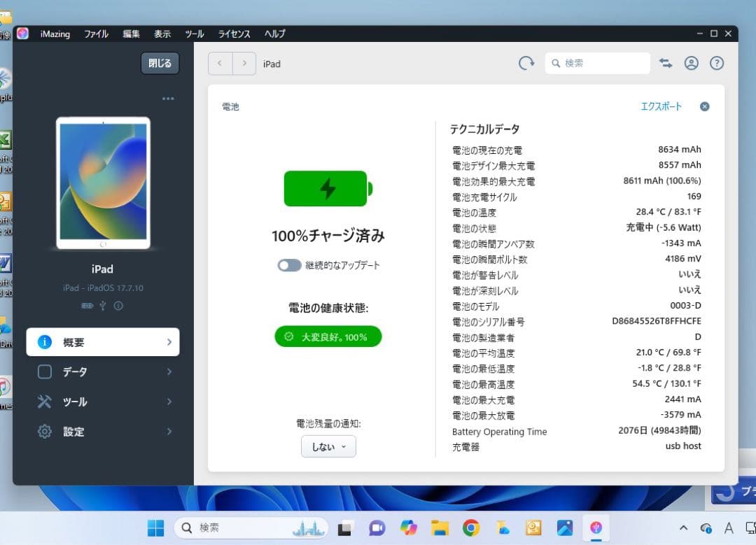Open the transfers arrows icon

click(x=666, y=63)
